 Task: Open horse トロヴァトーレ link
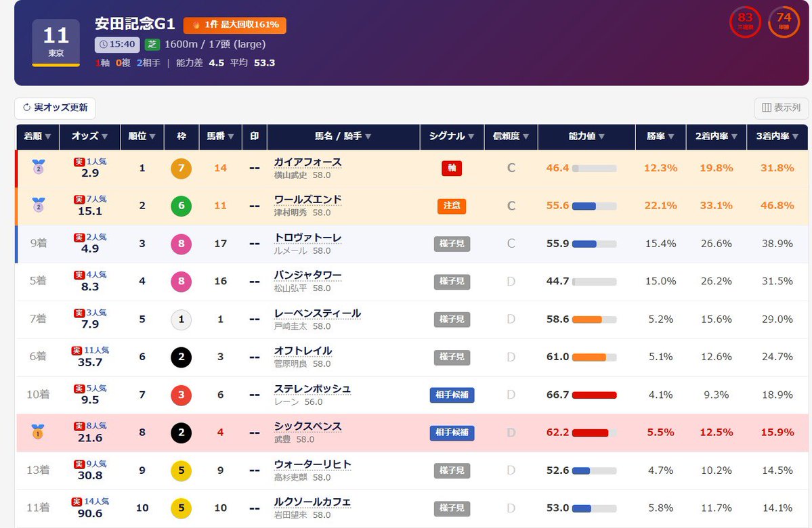click(307, 238)
